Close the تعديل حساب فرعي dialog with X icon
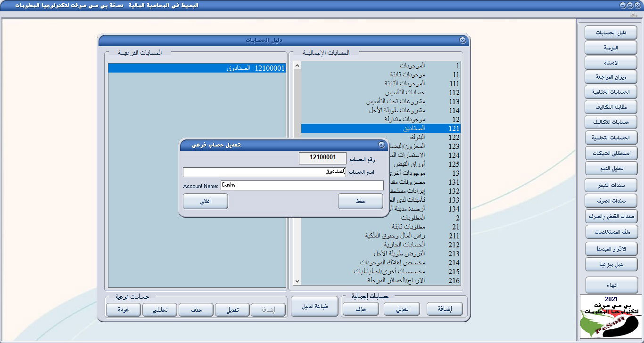The height and width of the screenshot is (343, 644). pos(381,145)
